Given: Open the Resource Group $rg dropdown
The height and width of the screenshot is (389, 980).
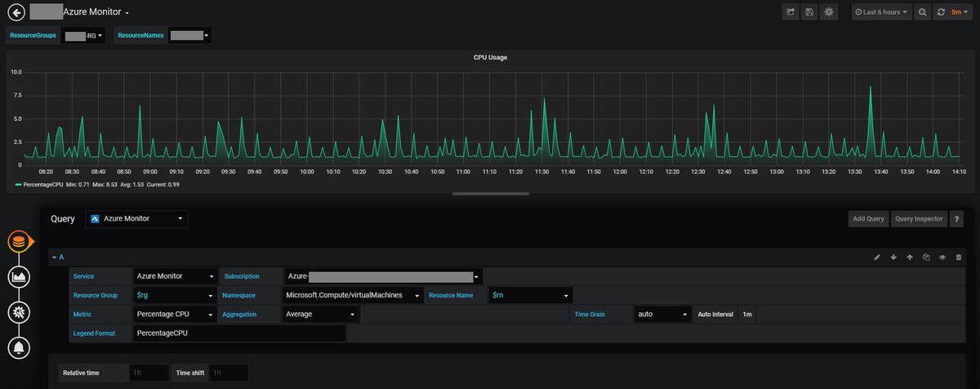Looking at the screenshot, I should pyautogui.click(x=176, y=294).
